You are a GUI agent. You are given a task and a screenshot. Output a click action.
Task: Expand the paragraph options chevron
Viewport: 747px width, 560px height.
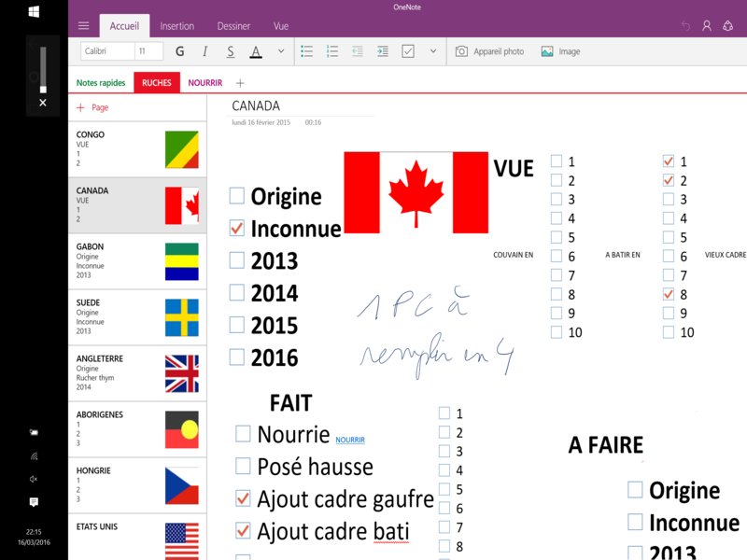433,51
